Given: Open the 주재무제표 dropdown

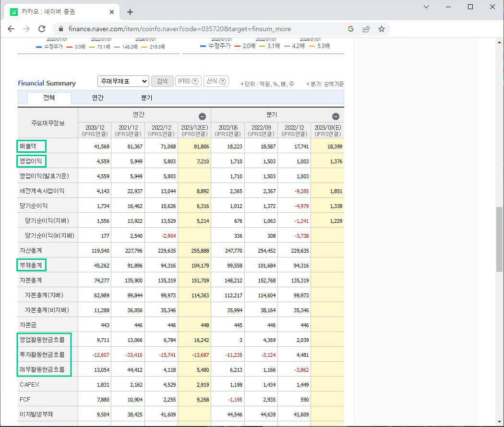Looking at the screenshot, I should (123, 81).
